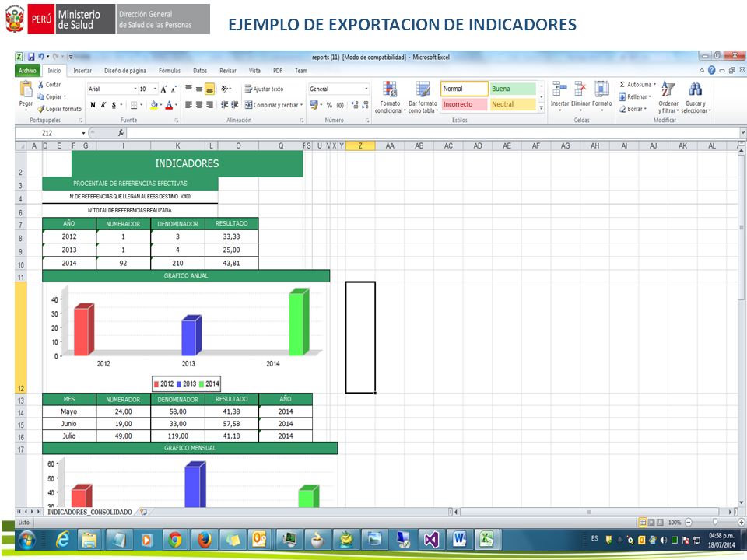Open the Archivo tab

pyautogui.click(x=28, y=71)
